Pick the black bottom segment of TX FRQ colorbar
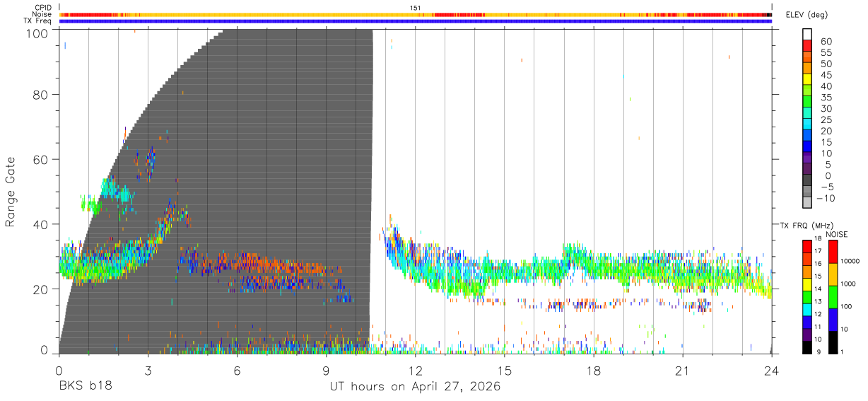The height and width of the screenshot is (401, 868). pyautogui.click(x=807, y=348)
